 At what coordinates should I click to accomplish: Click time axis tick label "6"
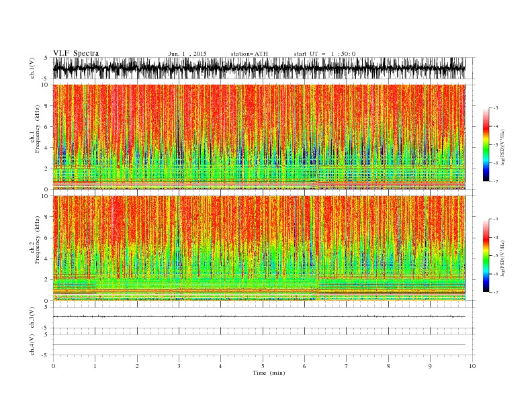tap(304, 366)
